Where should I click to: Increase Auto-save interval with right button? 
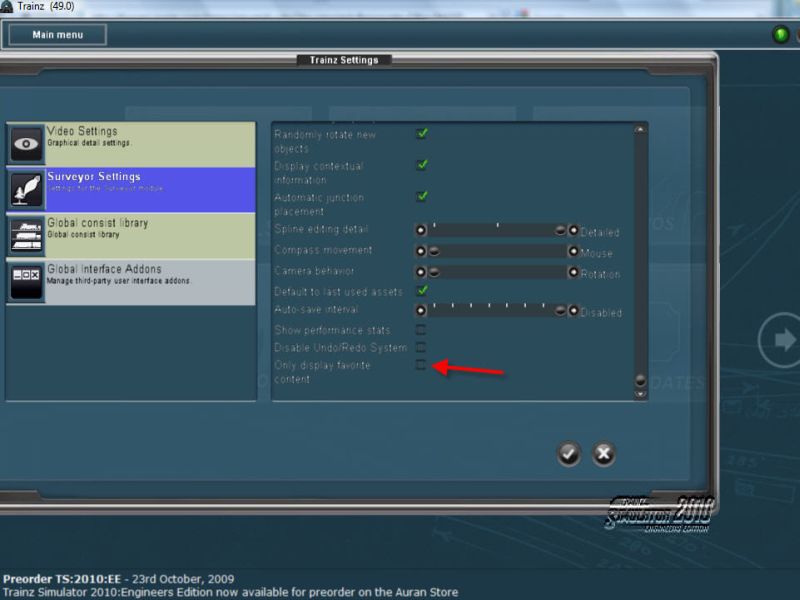[x=573, y=311]
